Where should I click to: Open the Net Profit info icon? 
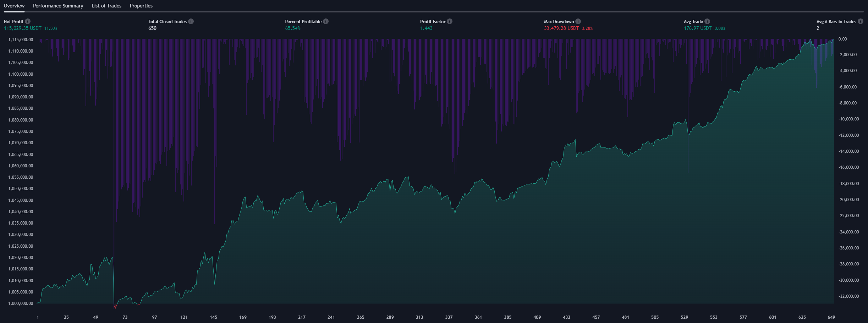[x=28, y=21]
